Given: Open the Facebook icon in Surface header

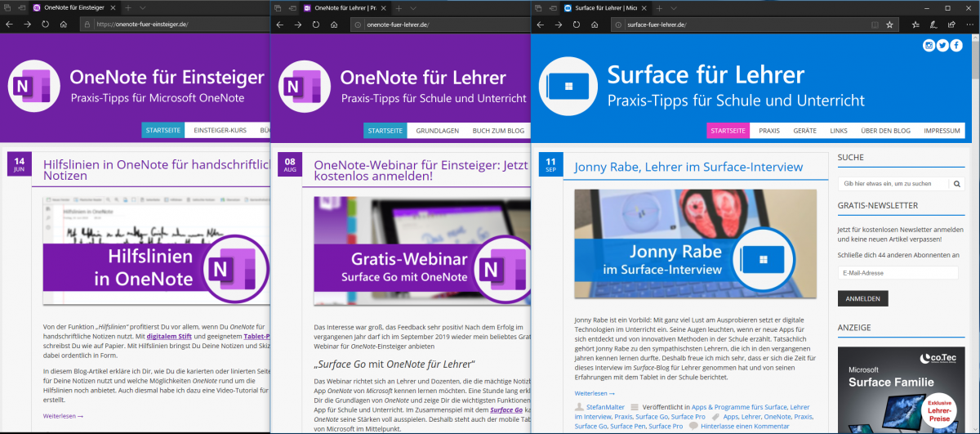Looking at the screenshot, I should click(956, 46).
